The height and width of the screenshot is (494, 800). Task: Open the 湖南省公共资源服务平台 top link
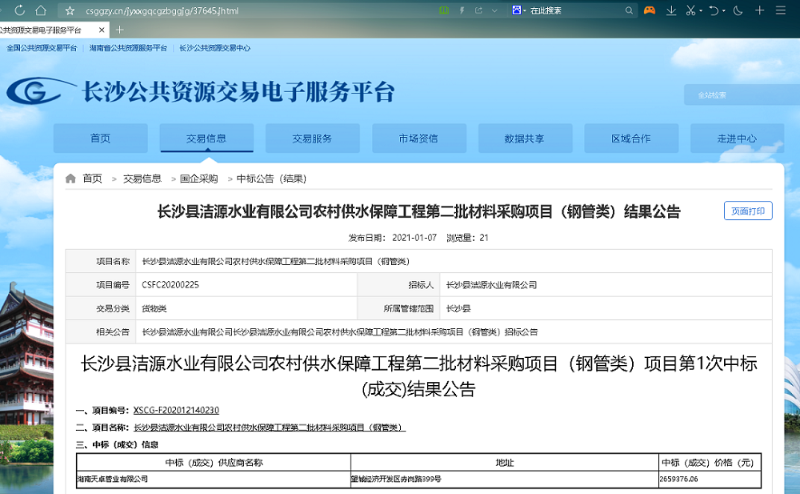[129, 48]
